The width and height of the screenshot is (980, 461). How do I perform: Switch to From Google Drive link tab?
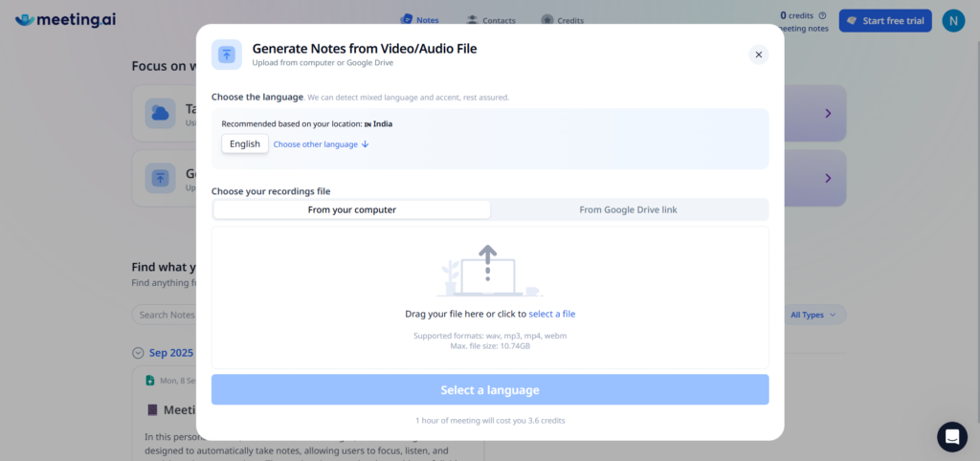[x=628, y=209]
